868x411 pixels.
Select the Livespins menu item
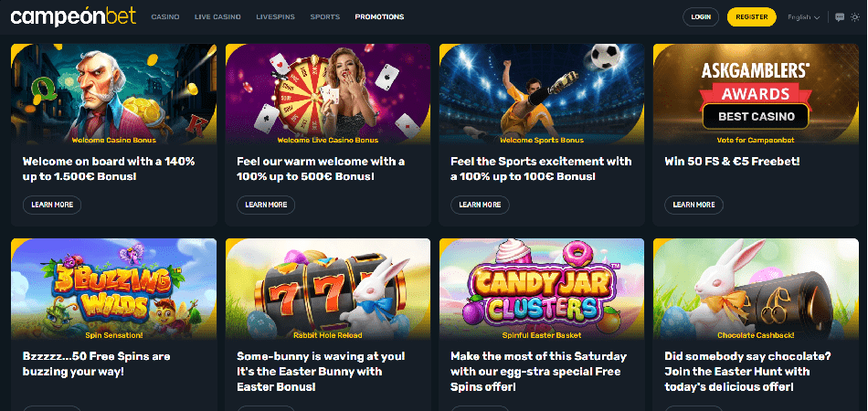(276, 16)
